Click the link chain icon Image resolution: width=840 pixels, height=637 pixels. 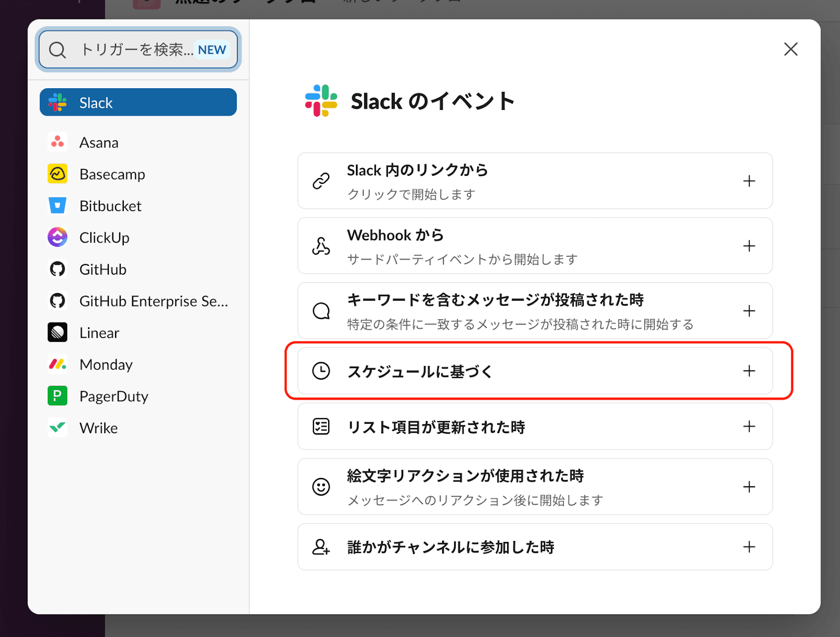(x=321, y=181)
